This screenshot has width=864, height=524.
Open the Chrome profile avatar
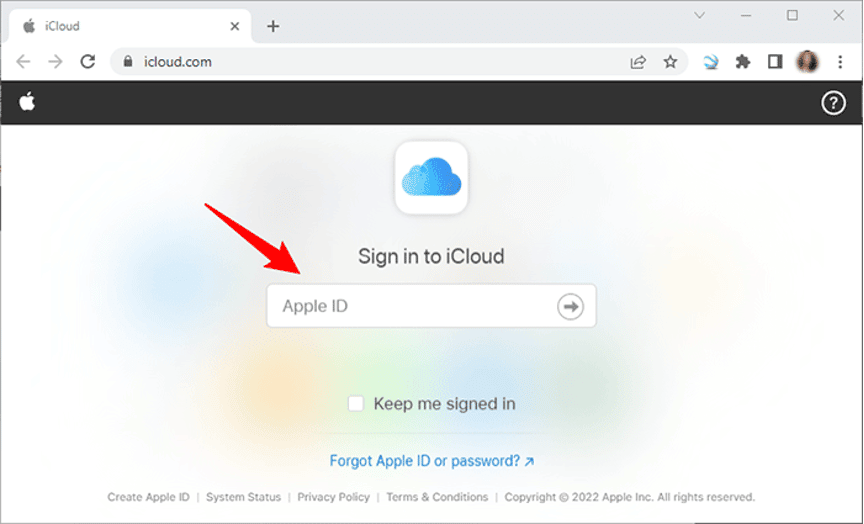[x=807, y=62]
